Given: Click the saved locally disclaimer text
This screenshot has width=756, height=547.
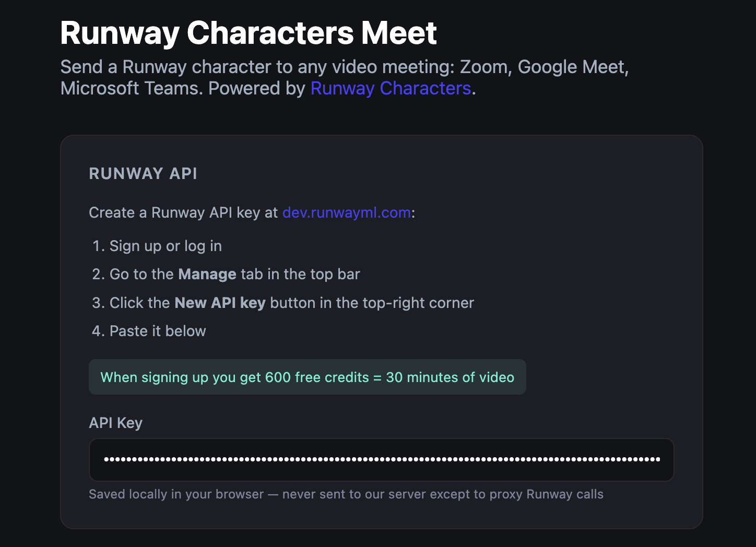Looking at the screenshot, I should 346,494.
